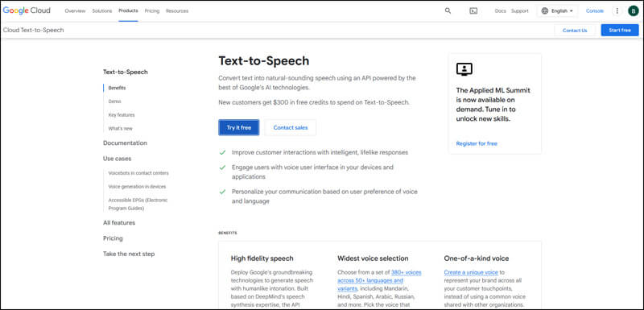This screenshot has height=310, width=644.
Task: Click the One-of-a-kind voice heading
Action: pos(477,258)
